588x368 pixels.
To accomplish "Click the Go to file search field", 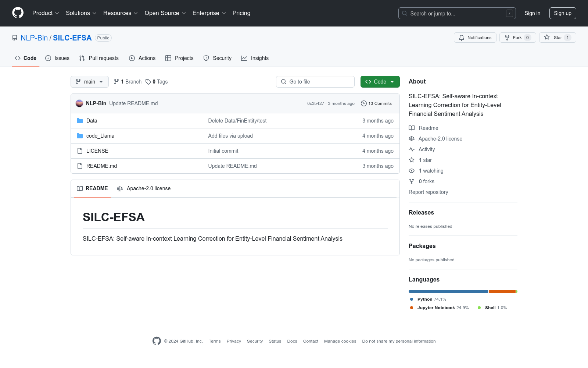I will pos(315,82).
